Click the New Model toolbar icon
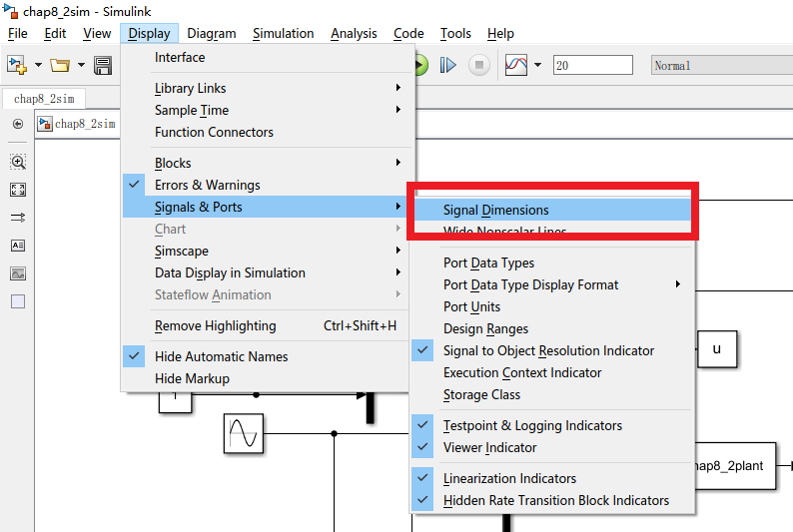The image size is (793, 532). tap(17, 65)
